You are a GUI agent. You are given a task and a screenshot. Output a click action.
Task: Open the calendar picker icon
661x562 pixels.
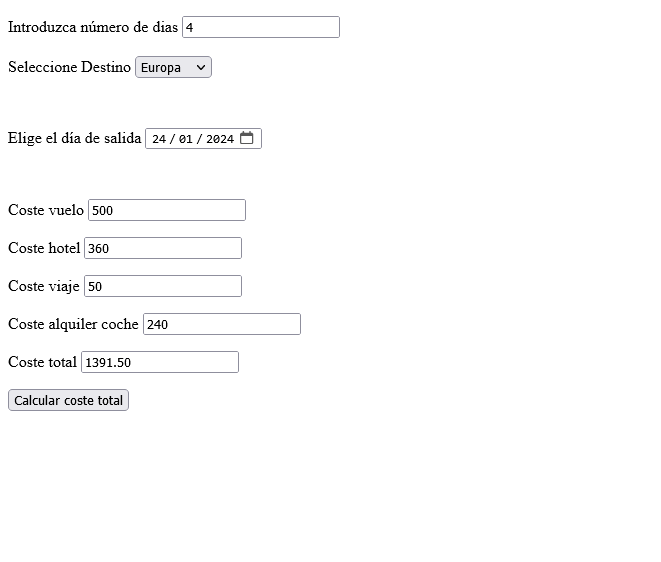pyautogui.click(x=247, y=138)
